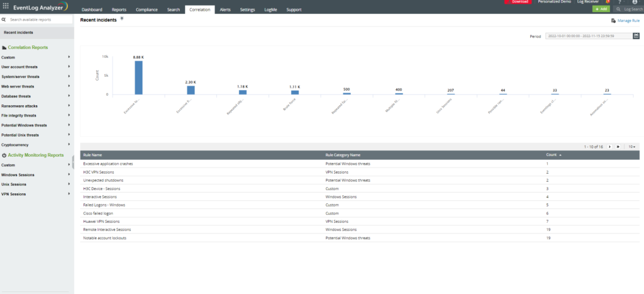Expand the Cryptocurrency report category

(x=69, y=145)
